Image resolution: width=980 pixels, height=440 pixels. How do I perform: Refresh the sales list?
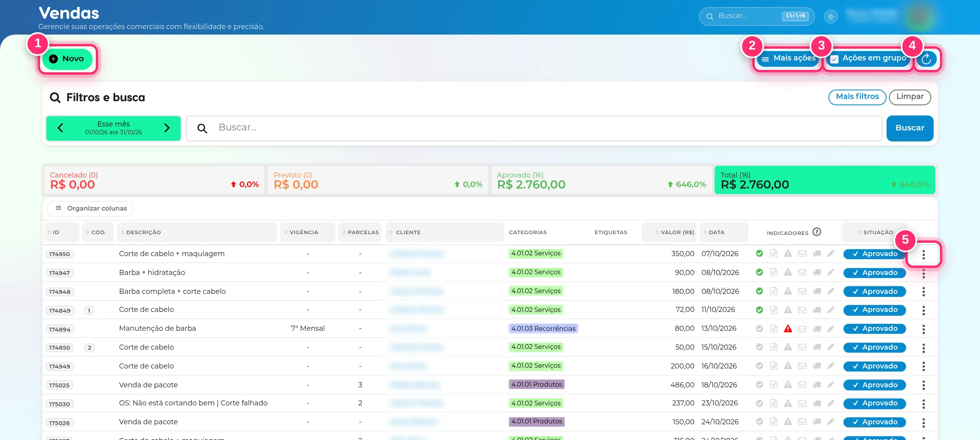pyautogui.click(x=926, y=59)
